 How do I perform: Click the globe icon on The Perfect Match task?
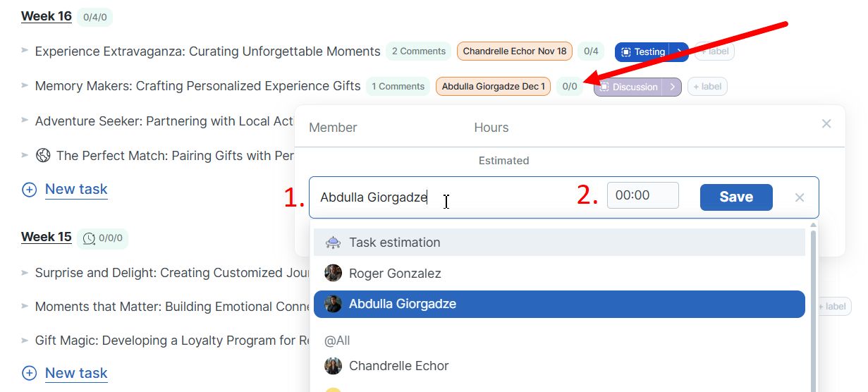click(x=43, y=155)
